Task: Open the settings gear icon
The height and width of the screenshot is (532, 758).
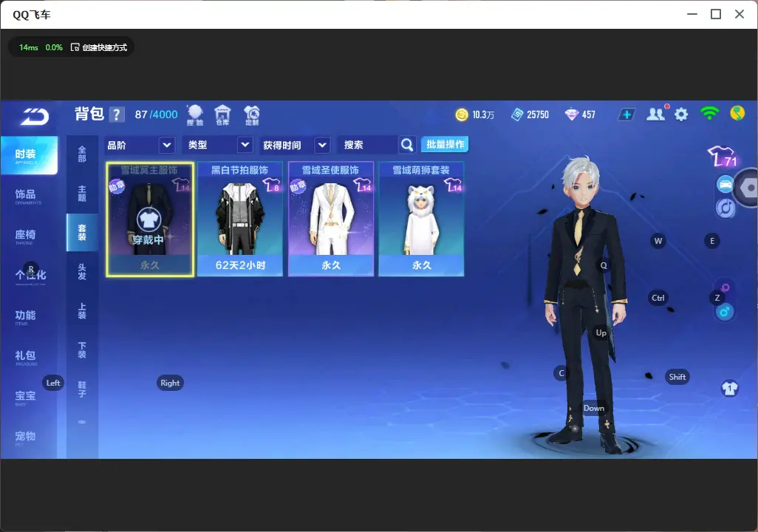Action: [x=681, y=115]
